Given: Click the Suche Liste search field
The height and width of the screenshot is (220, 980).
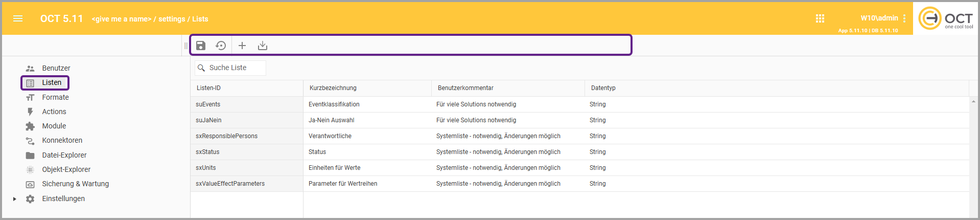Looking at the screenshot, I should tap(235, 68).
